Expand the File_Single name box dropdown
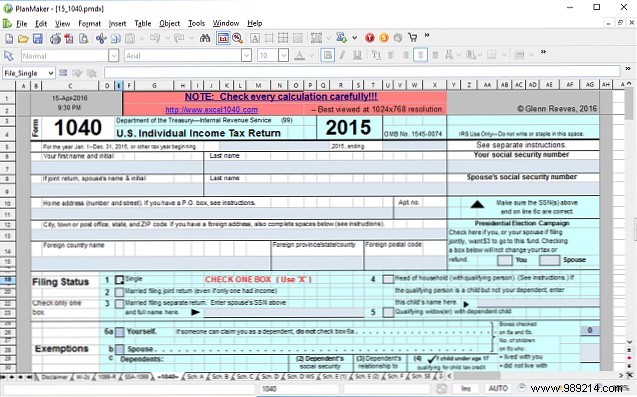 point(51,73)
